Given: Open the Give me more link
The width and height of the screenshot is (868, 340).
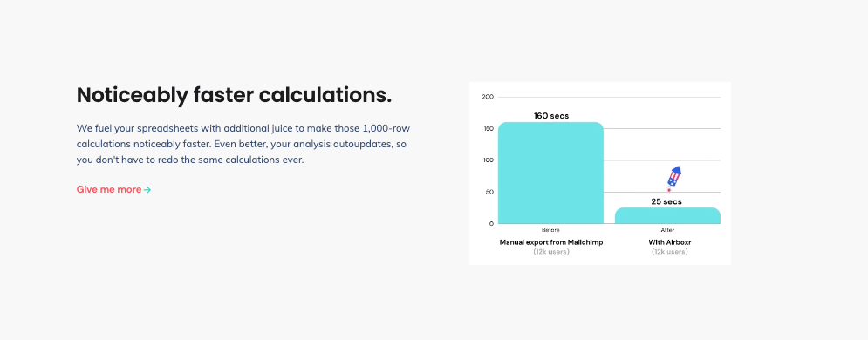Looking at the screenshot, I should click(113, 190).
